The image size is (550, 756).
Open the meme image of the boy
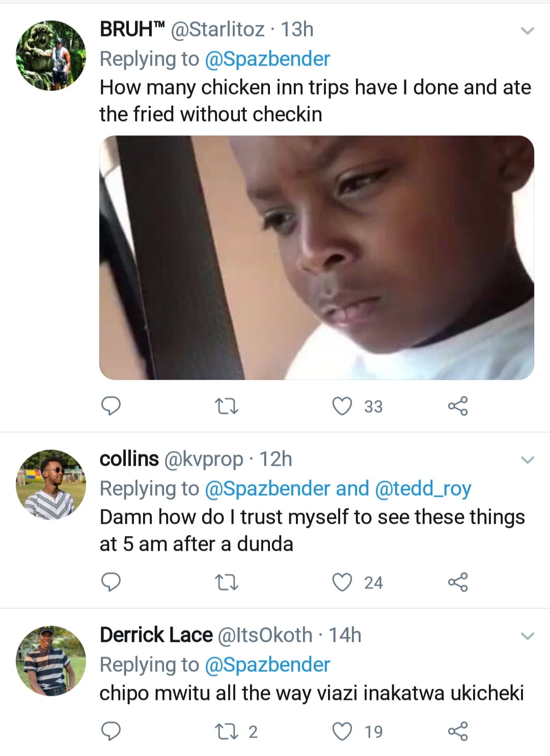click(316, 258)
